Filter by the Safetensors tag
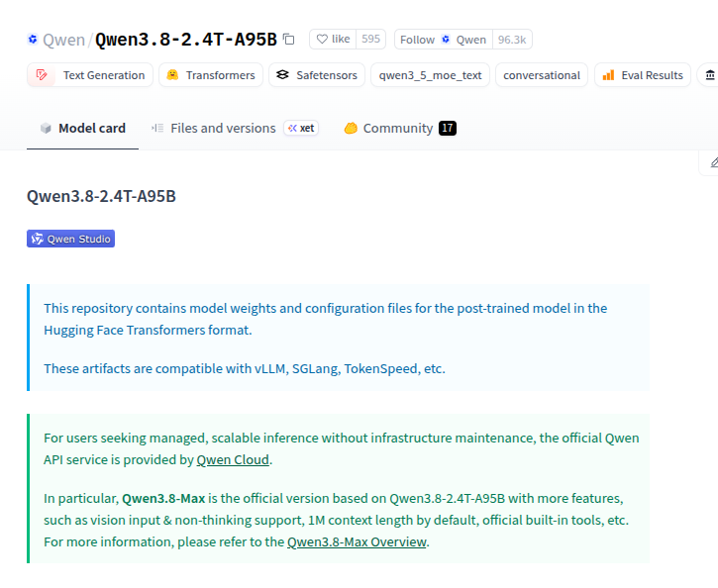 [x=317, y=75]
